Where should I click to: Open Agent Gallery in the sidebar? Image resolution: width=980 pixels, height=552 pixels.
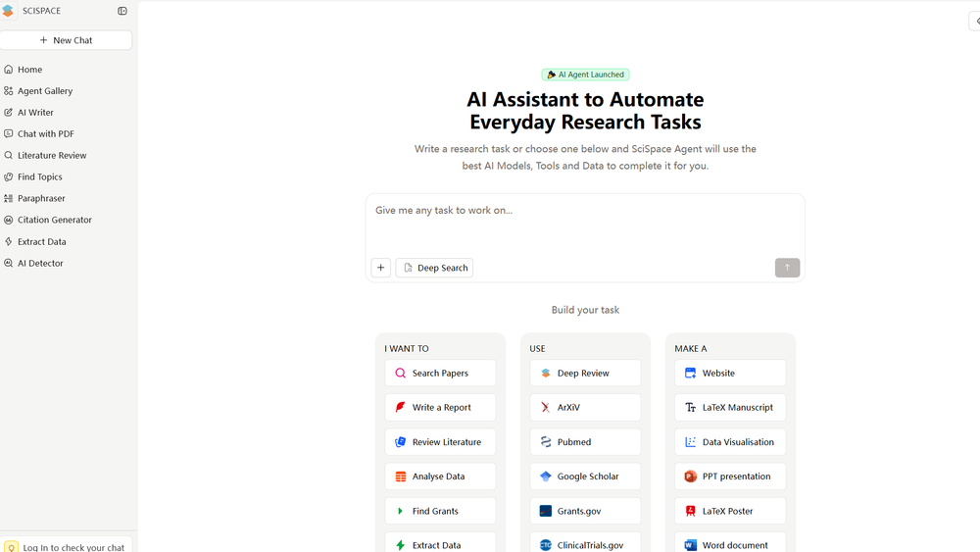(45, 90)
